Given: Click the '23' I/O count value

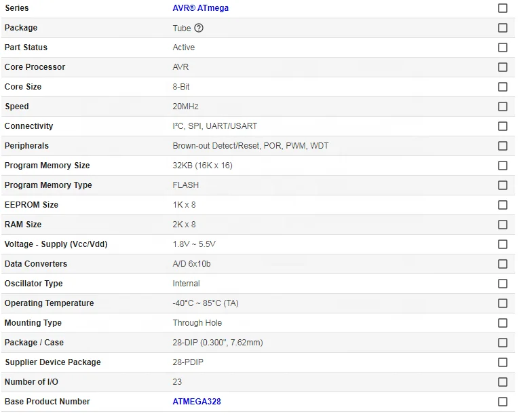Looking at the screenshot, I should tap(177, 382).
